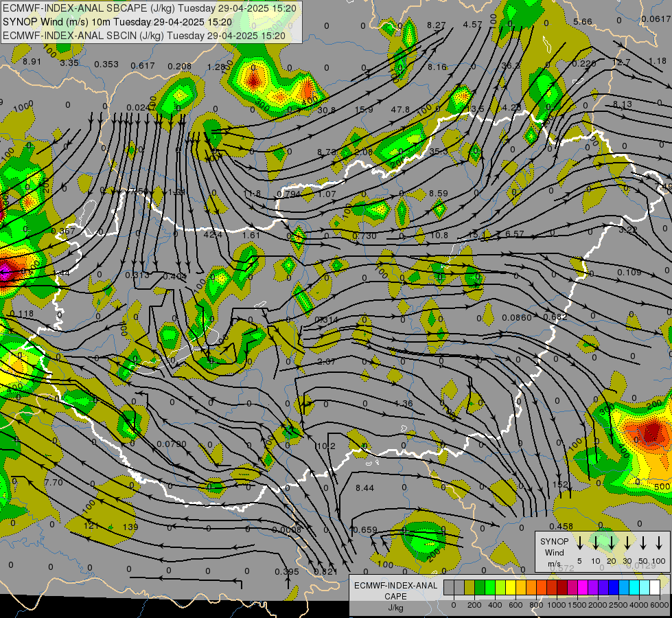Click the map value 0.730
This screenshot has height=618, width=672.
click(x=364, y=236)
